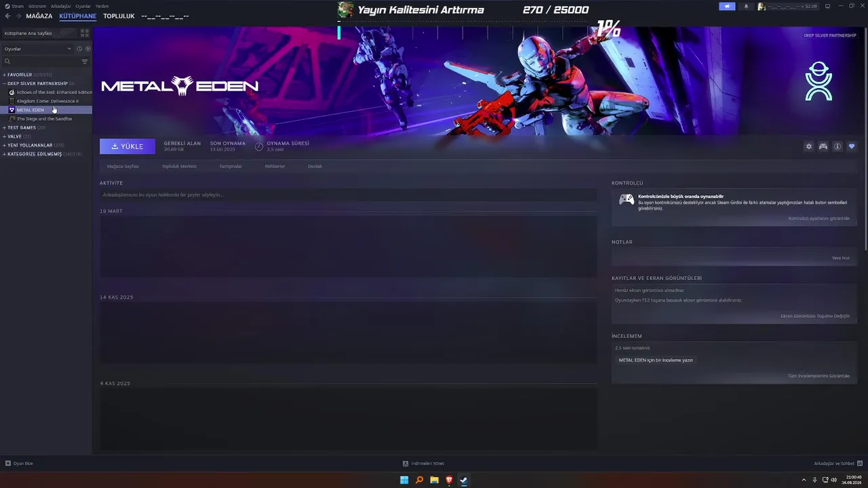The height and width of the screenshot is (488, 868).
Task: Open the Tartışmalar link
Action: tap(231, 166)
